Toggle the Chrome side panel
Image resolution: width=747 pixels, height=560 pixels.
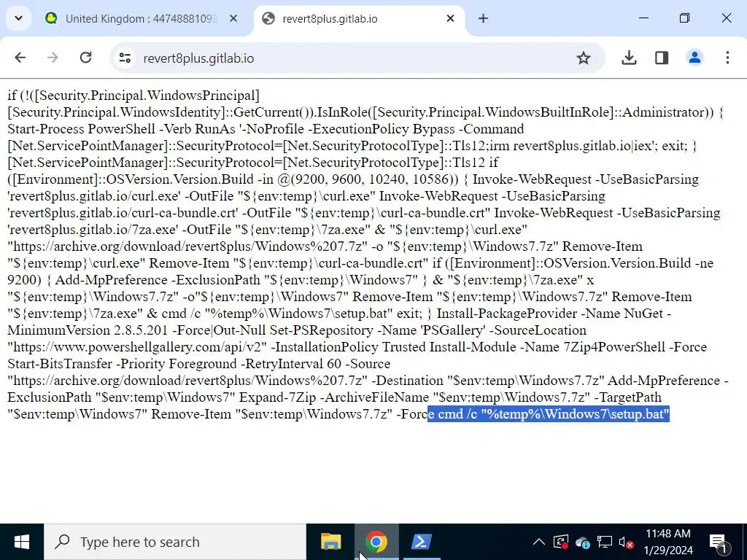pyautogui.click(x=662, y=58)
